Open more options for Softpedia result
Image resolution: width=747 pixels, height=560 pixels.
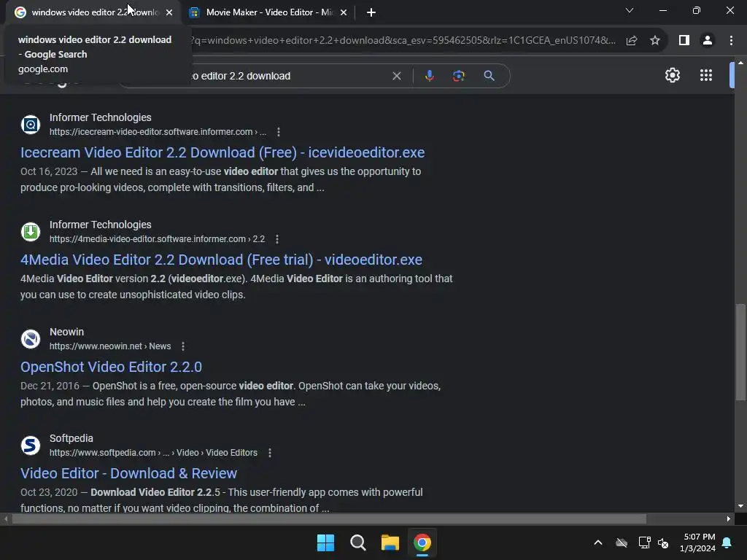click(x=270, y=453)
